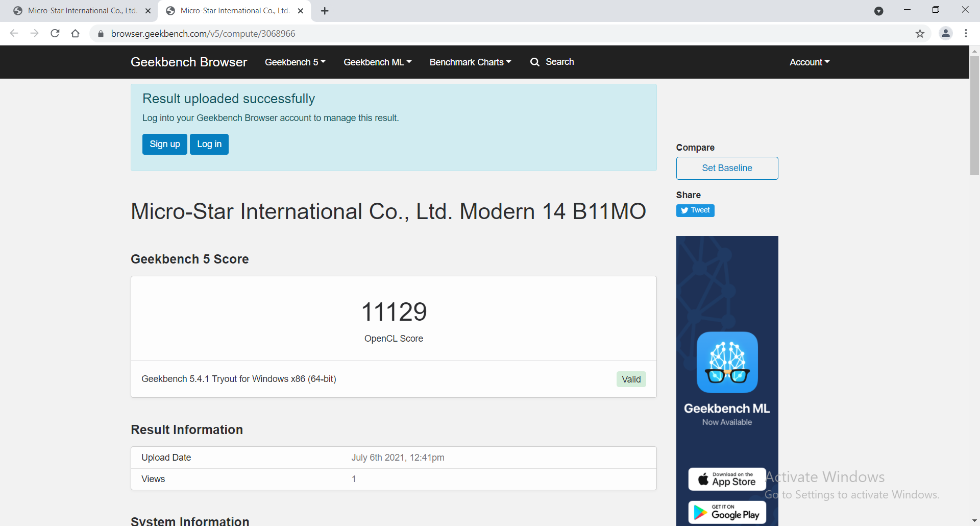
Task: Expand the Geekbench 5 dropdown menu
Action: pos(295,62)
